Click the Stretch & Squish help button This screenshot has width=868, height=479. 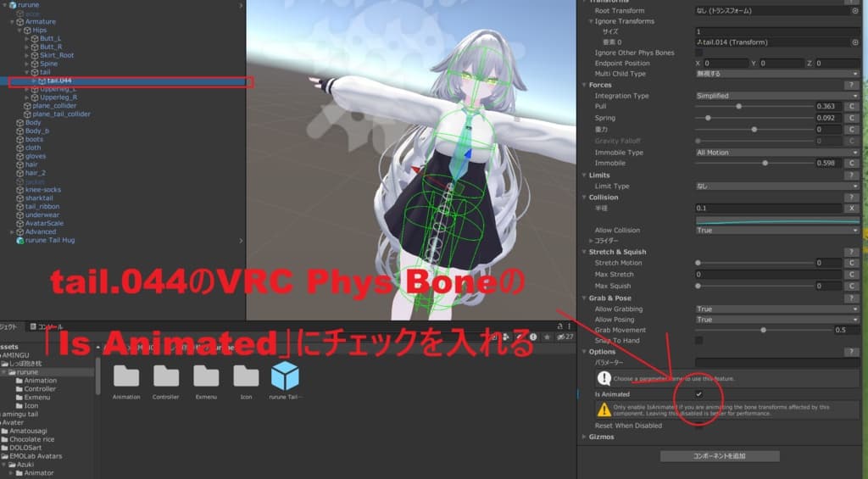851,252
